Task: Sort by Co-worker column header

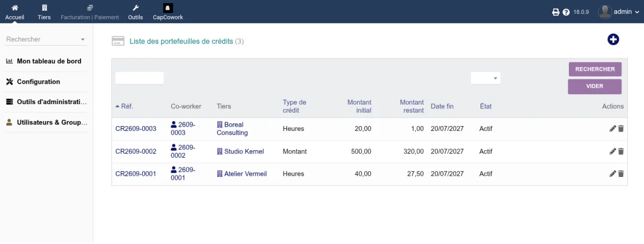Action: point(186,106)
